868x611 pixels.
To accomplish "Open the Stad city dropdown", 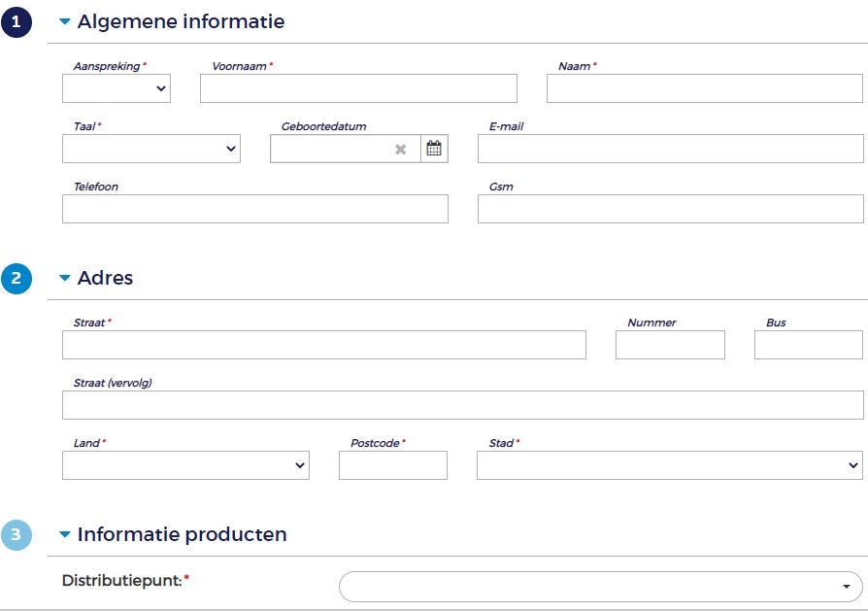I will pos(669,465).
